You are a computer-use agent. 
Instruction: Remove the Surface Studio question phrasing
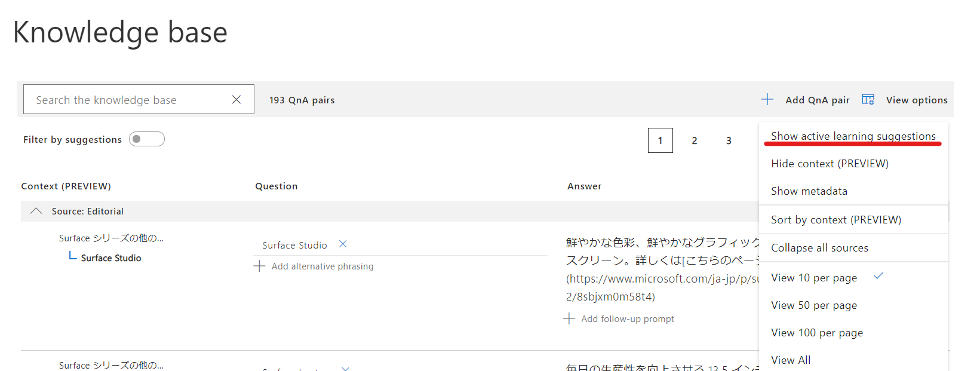(343, 244)
